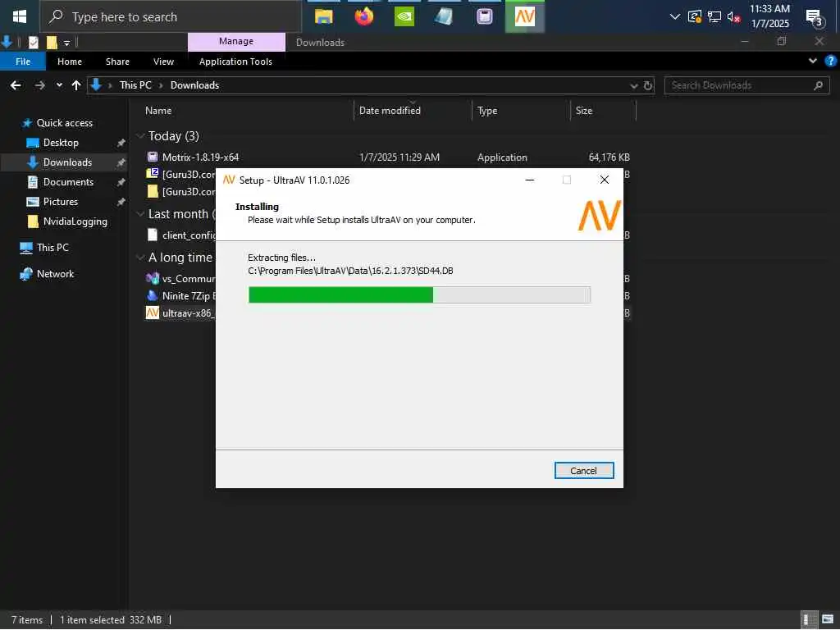Open the View ribbon tab
This screenshot has height=630, width=840.
pyautogui.click(x=163, y=62)
